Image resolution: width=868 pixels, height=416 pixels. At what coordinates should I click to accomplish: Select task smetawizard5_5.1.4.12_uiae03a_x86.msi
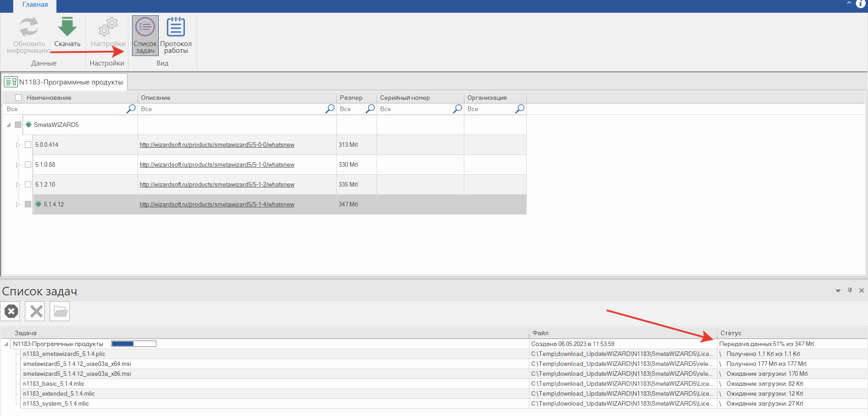[77, 374]
